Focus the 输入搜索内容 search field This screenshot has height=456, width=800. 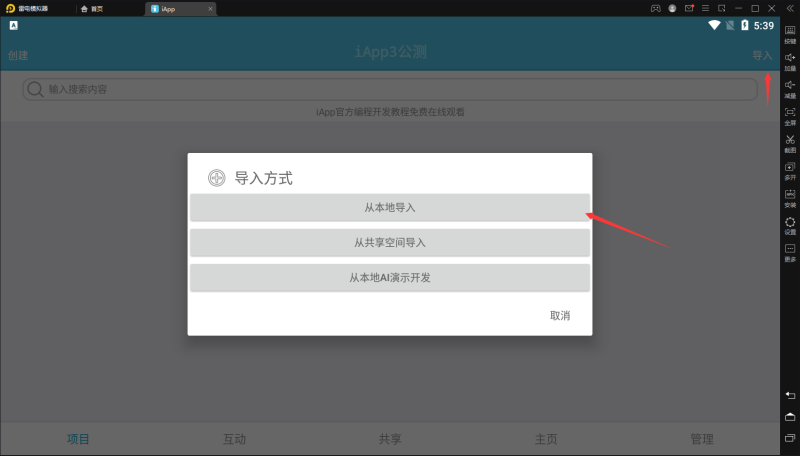click(x=390, y=89)
